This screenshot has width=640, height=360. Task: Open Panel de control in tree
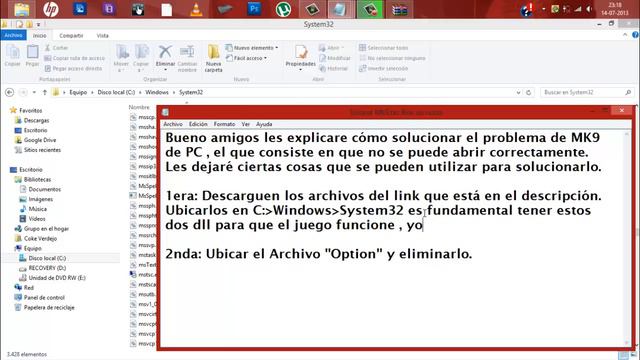(44, 298)
